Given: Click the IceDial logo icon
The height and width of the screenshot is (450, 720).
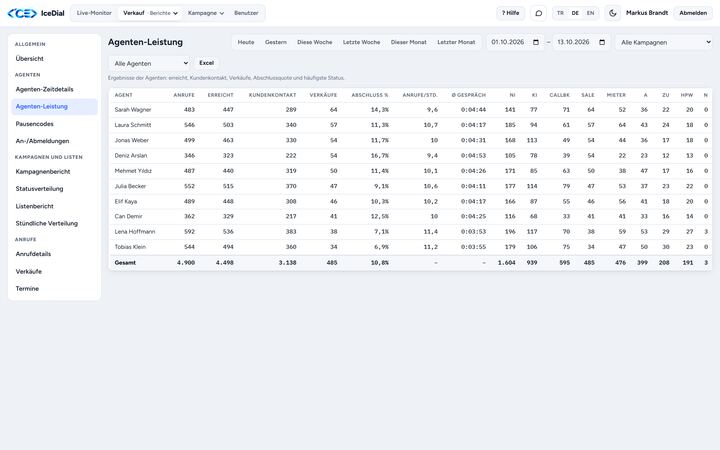Looking at the screenshot, I should [22, 13].
